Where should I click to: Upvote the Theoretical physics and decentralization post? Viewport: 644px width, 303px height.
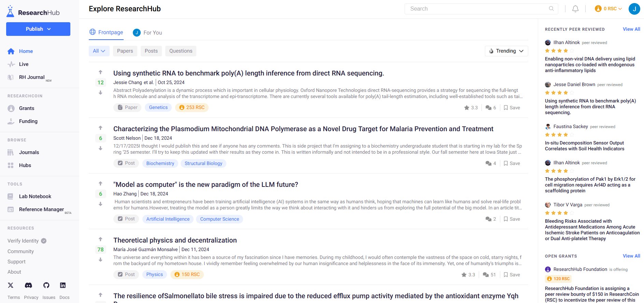point(100,239)
